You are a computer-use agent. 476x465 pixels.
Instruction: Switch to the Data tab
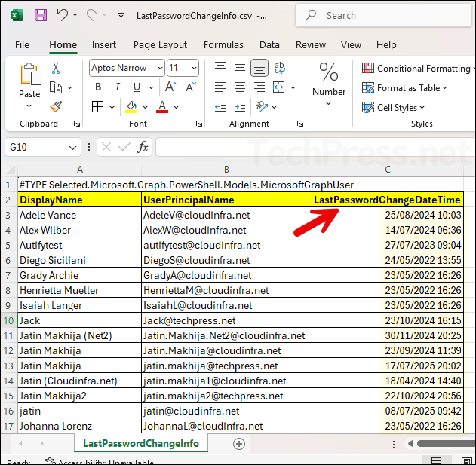coord(269,45)
